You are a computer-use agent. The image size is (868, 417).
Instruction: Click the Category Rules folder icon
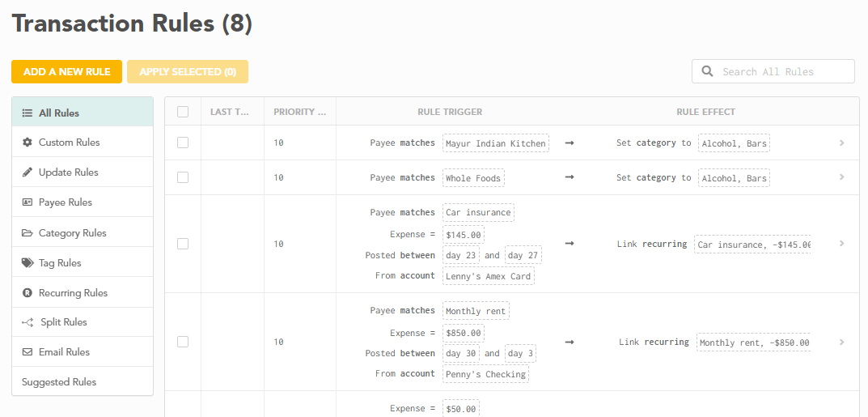pyautogui.click(x=28, y=233)
